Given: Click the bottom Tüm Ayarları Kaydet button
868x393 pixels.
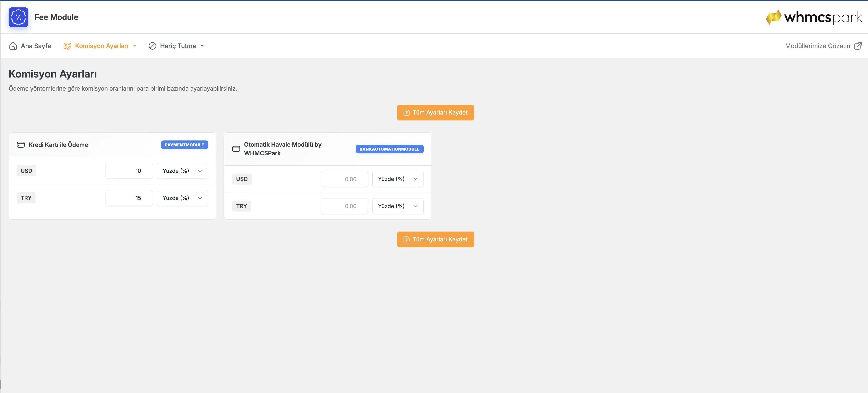Looking at the screenshot, I should 435,239.
